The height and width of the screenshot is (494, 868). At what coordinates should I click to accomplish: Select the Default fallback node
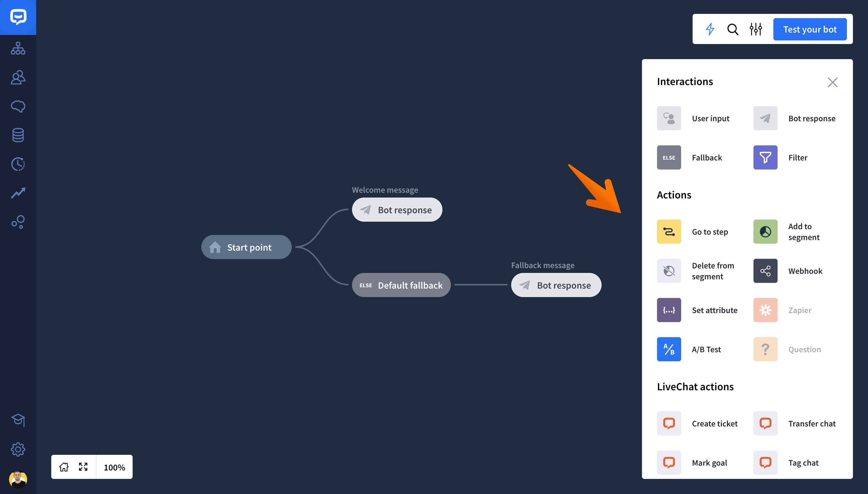pyautogui.click(x=401, y=285)
